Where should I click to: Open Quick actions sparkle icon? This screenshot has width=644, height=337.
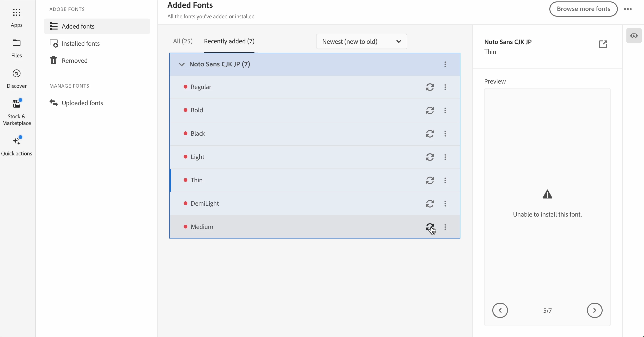coord(16,141)
